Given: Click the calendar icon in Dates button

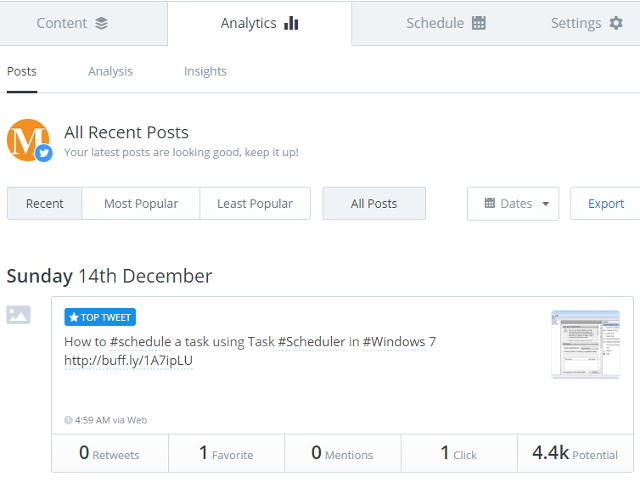Looking at the screenshot, I should [x=490, y=203].
